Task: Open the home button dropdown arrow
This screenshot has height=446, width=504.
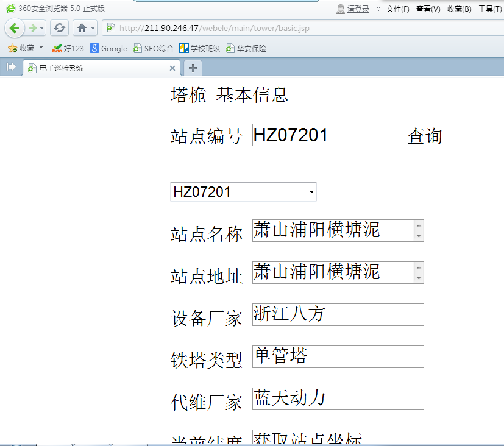Action: pyautogui.click(x=93, y=28)
